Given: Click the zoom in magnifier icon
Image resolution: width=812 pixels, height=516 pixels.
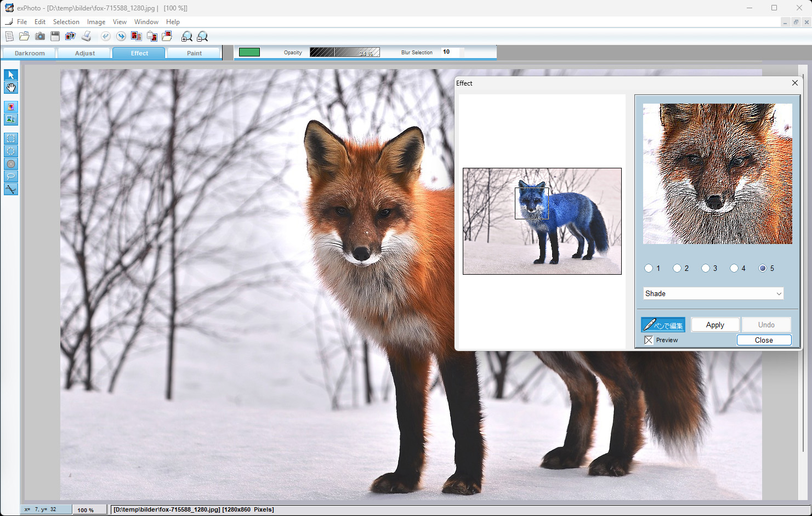Looking at the screenshot, I should pos(187,37).
